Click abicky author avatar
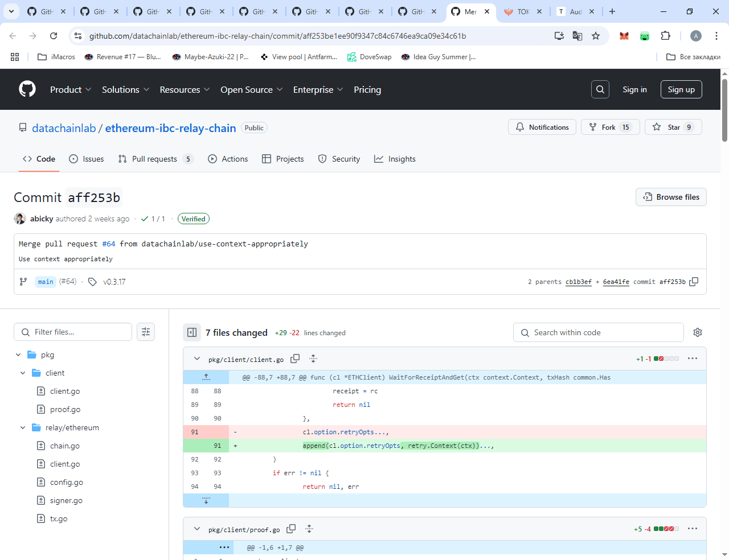This screenshot has width=729, height=560. pos(20,219)
